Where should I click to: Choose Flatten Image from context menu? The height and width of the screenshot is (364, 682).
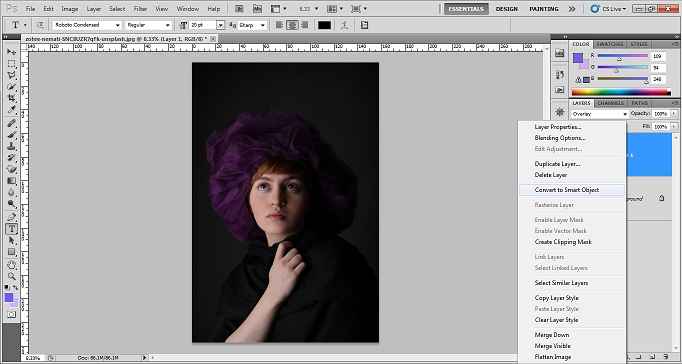tap(572, 357)
